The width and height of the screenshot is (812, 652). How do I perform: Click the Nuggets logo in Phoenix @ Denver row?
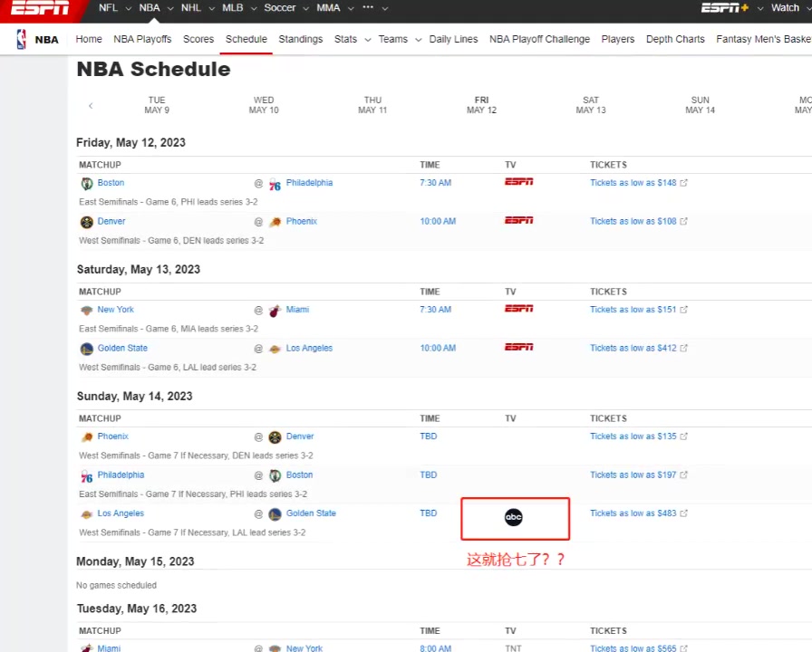[x=275, y=437]
